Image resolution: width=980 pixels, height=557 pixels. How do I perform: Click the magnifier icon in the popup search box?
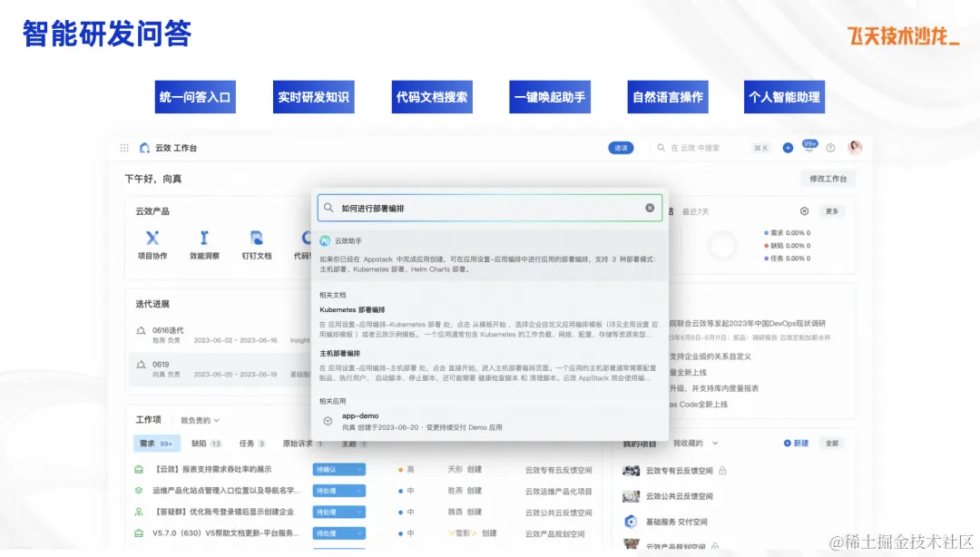[328, 208]
